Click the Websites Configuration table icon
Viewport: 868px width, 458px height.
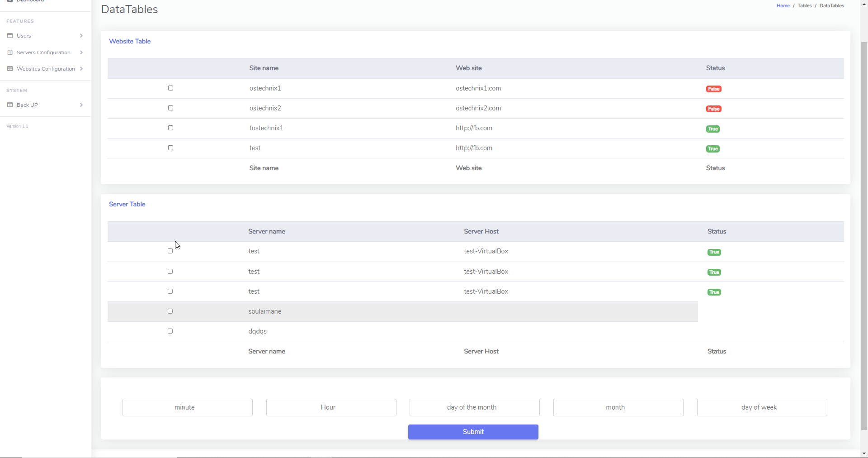coord(10,69)
